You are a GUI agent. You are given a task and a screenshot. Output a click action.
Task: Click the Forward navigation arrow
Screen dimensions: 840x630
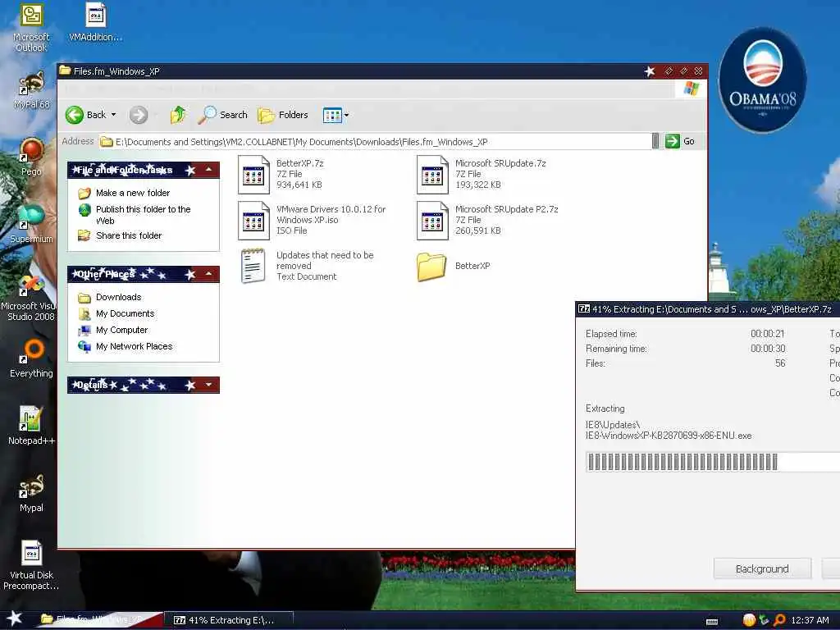coord(138,115)
